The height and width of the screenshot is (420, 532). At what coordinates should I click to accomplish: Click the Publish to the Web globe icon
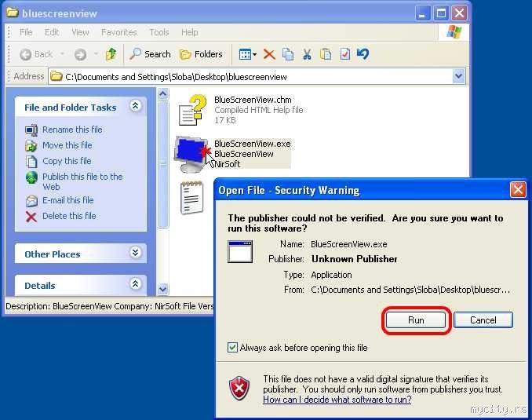pos(31,177)
